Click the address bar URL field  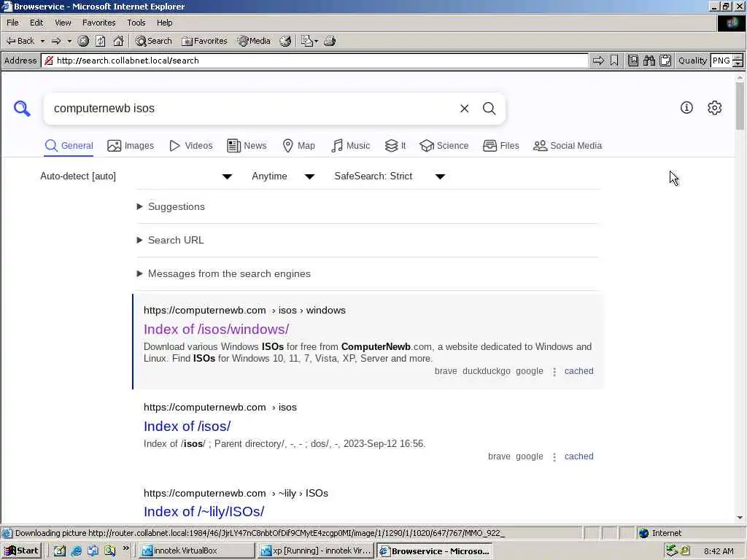coord(314,61)
